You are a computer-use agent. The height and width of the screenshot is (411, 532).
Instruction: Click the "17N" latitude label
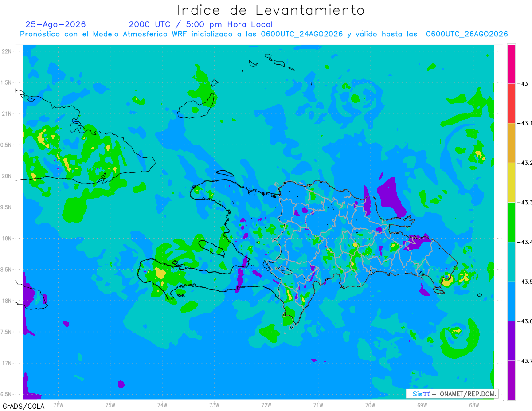coord(7,363)
